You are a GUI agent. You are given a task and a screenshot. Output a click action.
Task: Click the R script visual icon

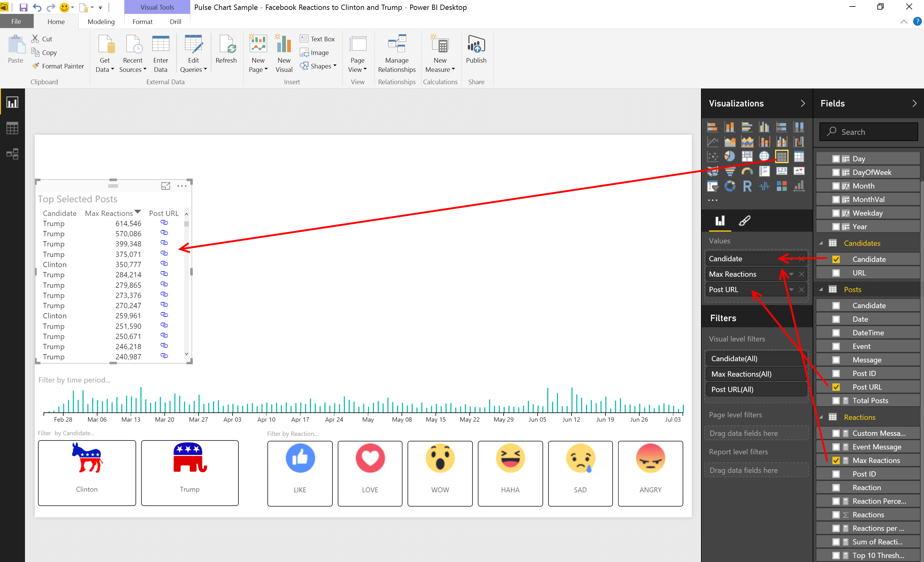click(x=747, y=186)
